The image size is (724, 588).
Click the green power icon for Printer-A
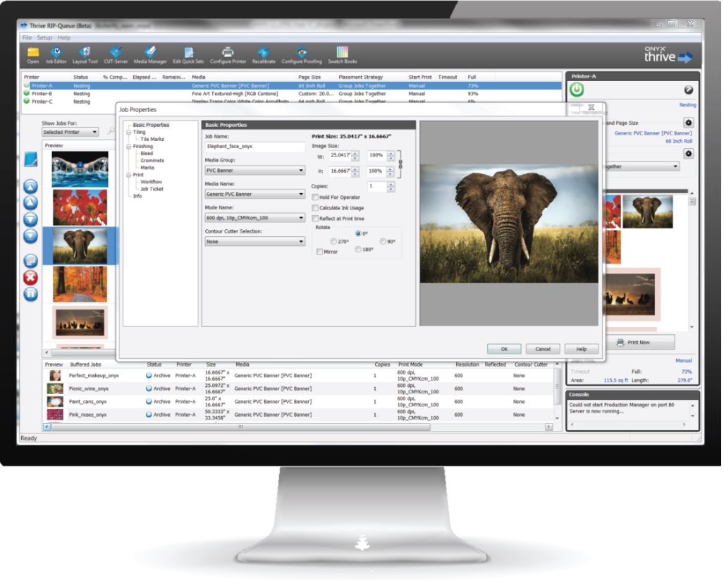point(576,89)
